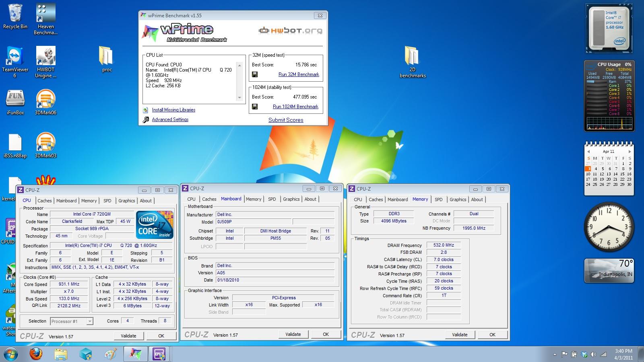
Task: Click Run 1024M Benchmark link
Action: tap(295, 107)
